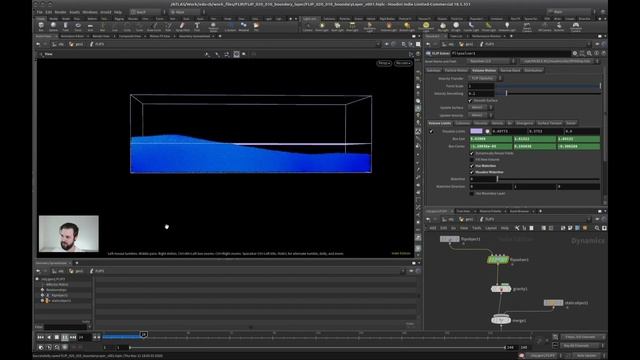Open the Render menu
This screenshot has height=360, width=640.
60,12
